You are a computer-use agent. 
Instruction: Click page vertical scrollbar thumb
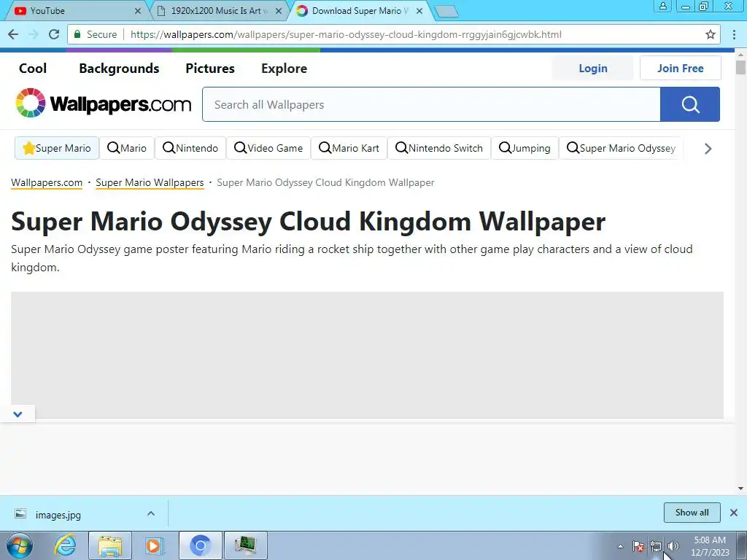(x=740, y=66)
